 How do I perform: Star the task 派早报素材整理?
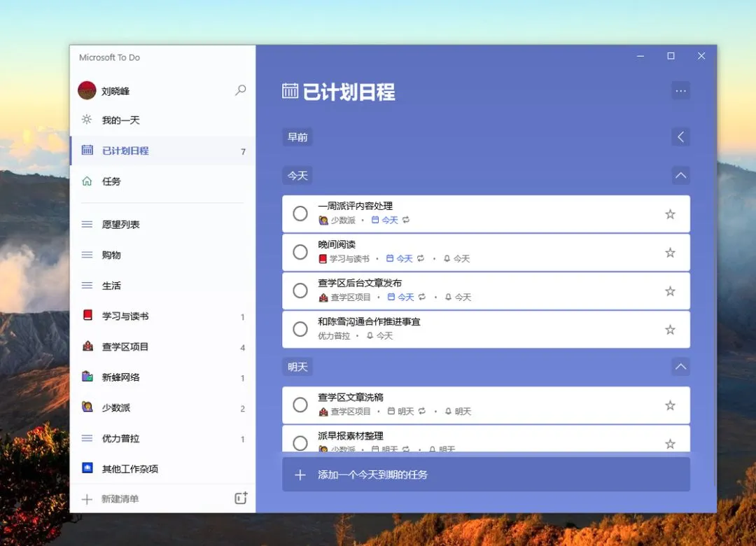point(670,444)
